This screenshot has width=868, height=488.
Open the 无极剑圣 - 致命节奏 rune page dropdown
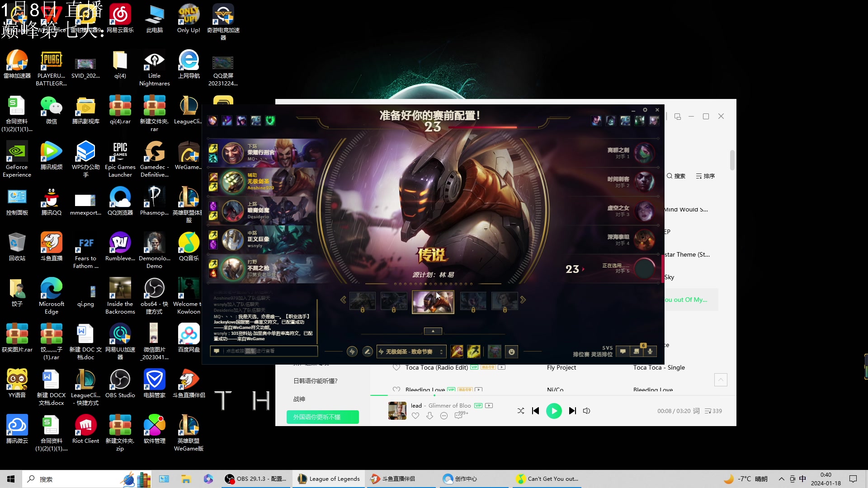(x=411, y=352)
